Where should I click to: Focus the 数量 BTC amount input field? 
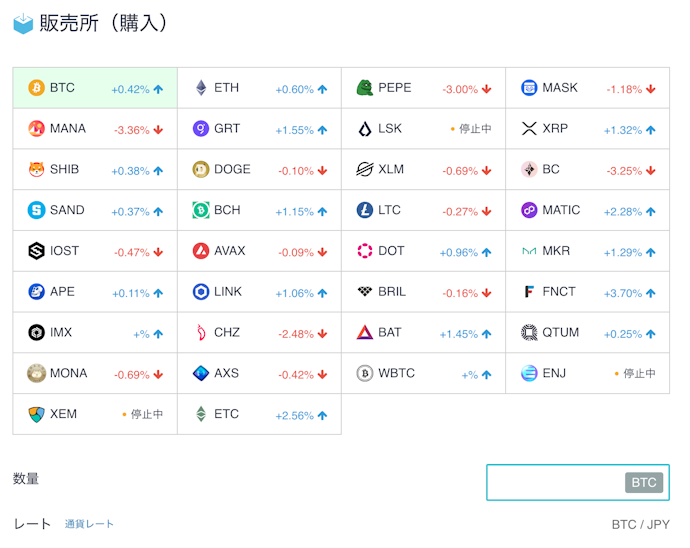[578, 482]
